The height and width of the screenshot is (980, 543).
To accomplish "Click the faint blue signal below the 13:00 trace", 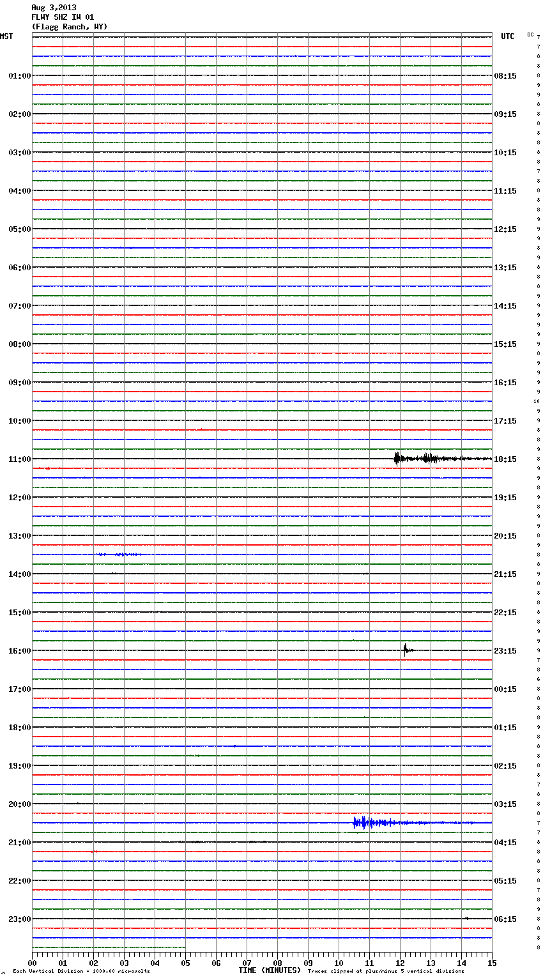I will (120, 555).
